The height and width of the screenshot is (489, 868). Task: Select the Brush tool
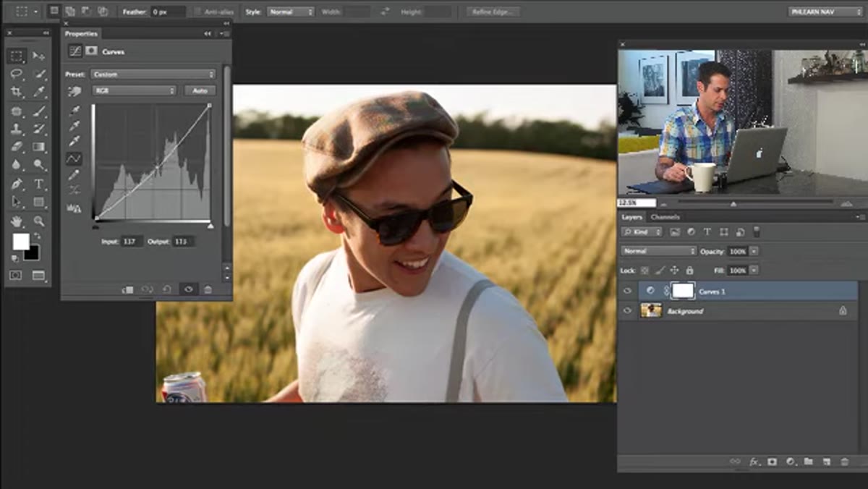click(39, 111)
